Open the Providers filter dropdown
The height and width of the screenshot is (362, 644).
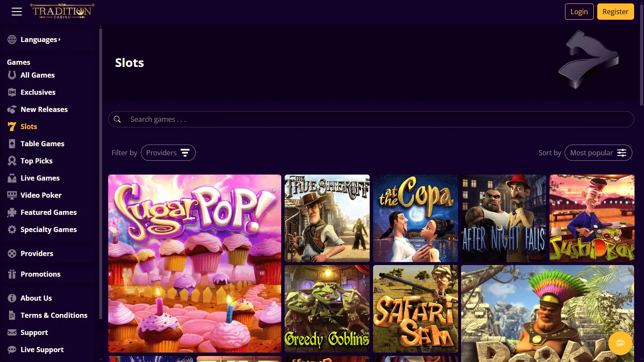(x=168, y=153)
